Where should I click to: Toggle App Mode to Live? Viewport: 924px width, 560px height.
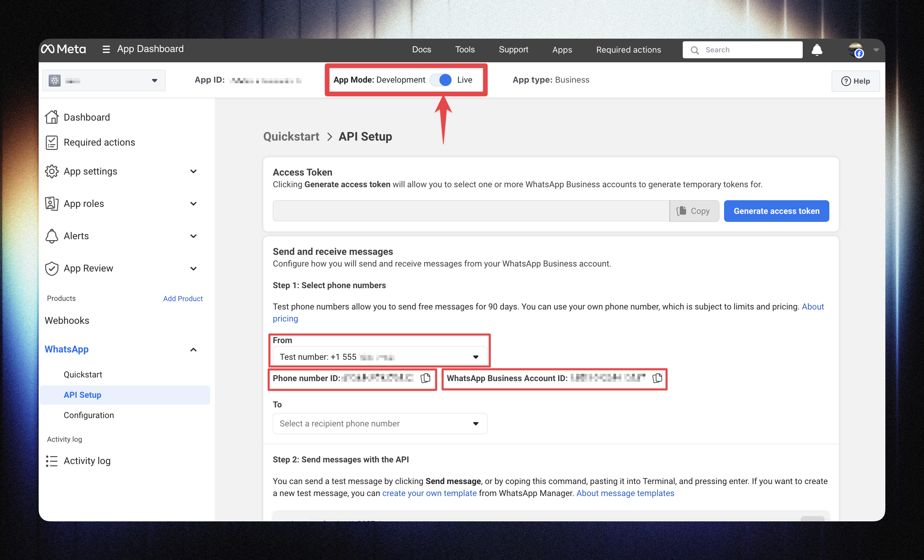point(441,80)
